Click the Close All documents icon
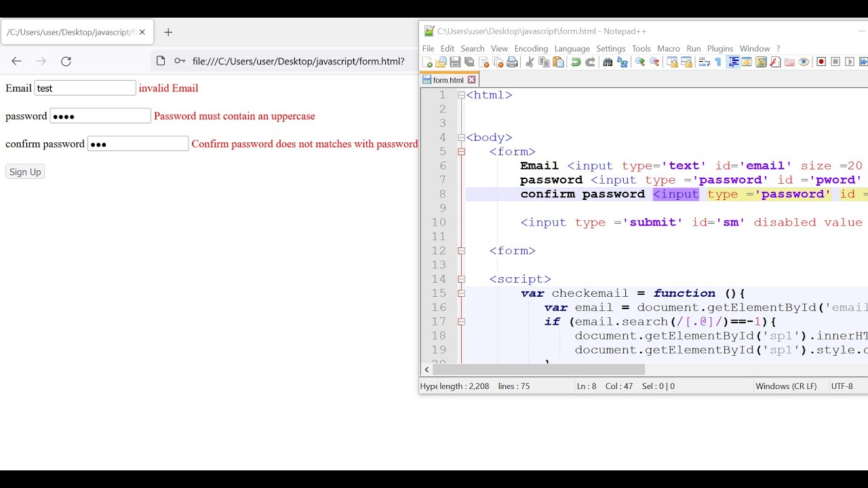The width and height of the screenshot is (868, 488). (x=498, y=62)
